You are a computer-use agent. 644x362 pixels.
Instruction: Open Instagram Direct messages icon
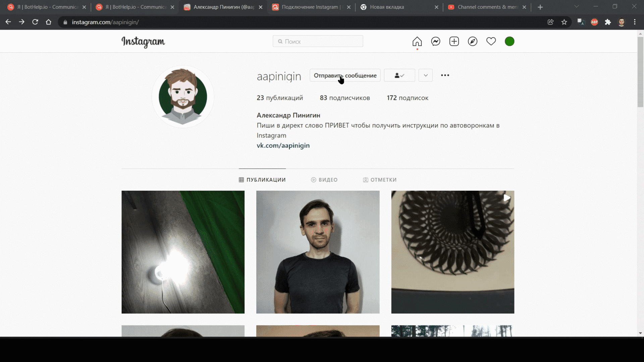coord(435,41)
